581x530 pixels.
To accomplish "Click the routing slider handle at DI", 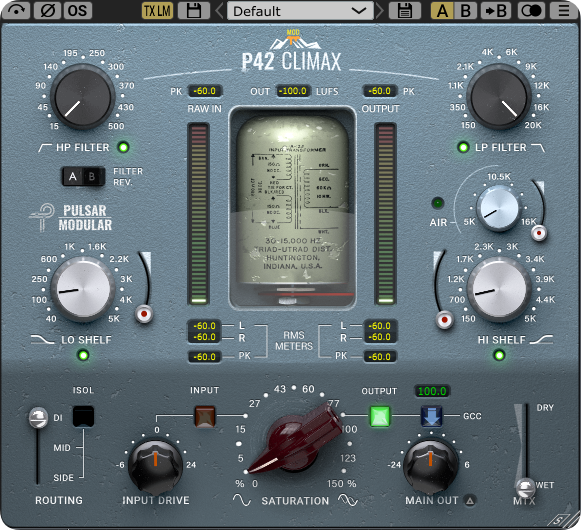I will tap(38, 418).
